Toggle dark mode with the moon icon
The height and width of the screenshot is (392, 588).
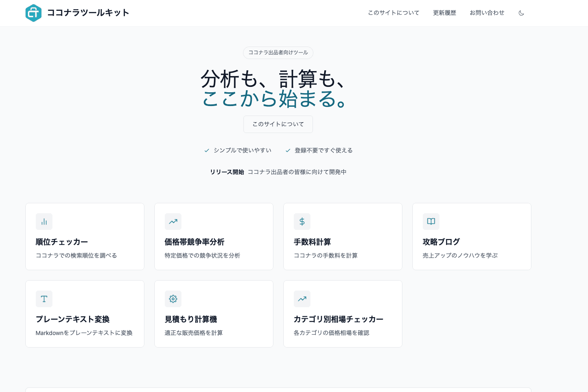521,13
